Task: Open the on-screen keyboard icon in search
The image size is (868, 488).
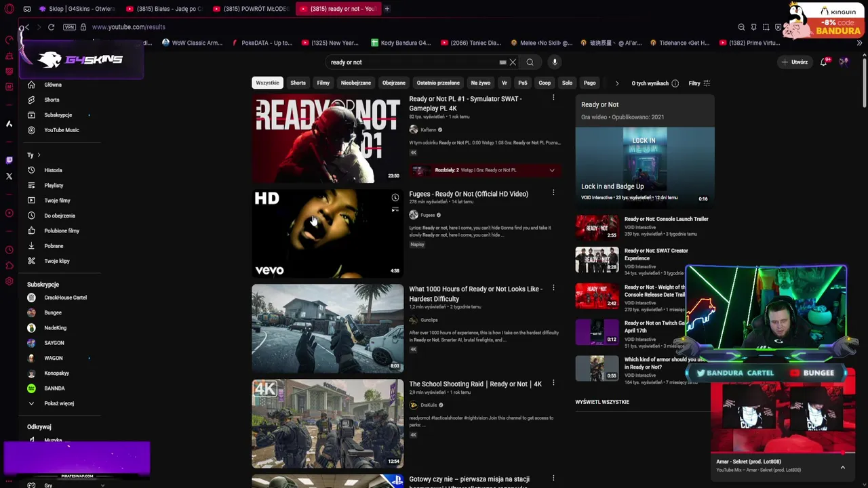Action: [502, 62]
